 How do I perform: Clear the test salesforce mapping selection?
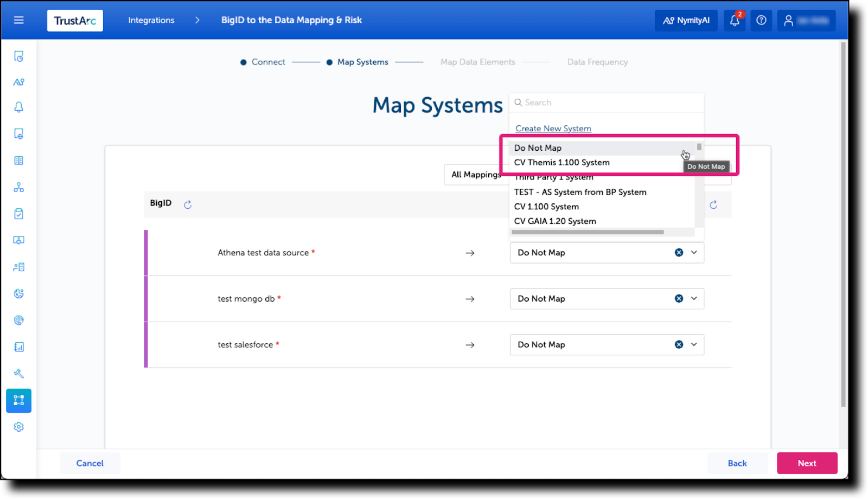(x=679, y=344)
